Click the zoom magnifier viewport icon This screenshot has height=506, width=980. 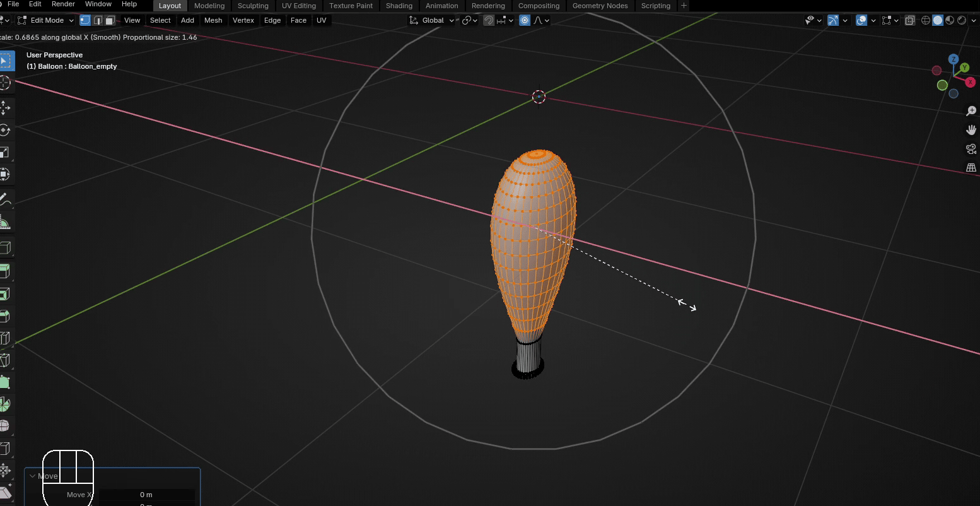[x=971, y=111]
